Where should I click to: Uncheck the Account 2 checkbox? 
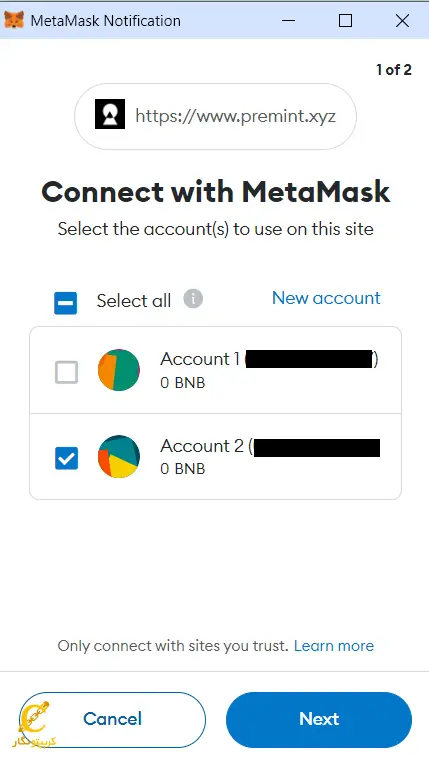[x=66, y=458]
